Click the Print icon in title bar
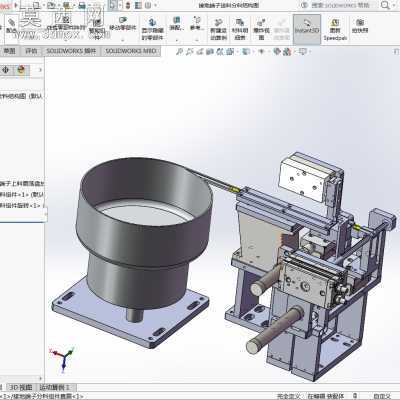This screenshot has height=400, width=400. point(82,5)
